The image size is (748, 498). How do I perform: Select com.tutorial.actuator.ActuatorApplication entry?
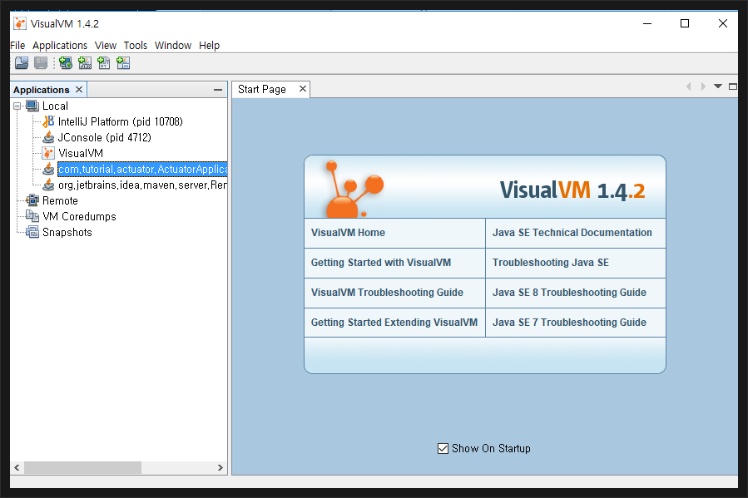[x=142, y=169]
